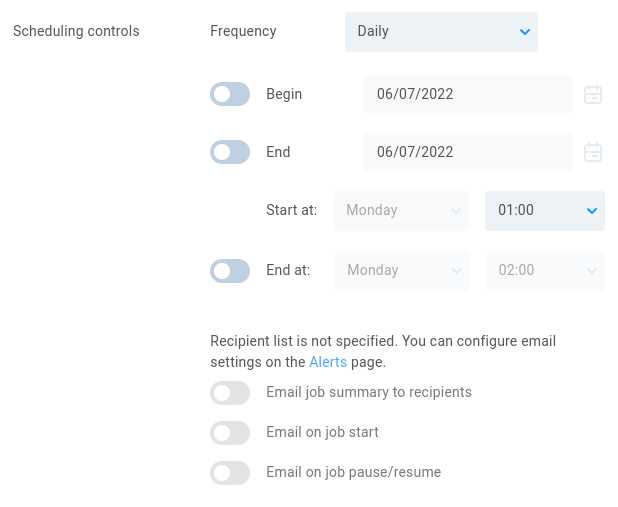618x507 pixels.
Task: Click the Scheduling controls heading
Action: [76, 31]
